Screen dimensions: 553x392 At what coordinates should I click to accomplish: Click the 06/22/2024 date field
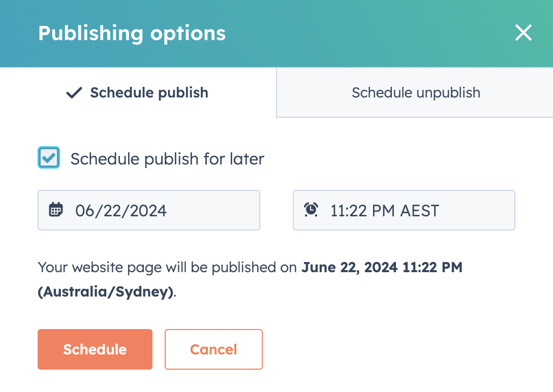coord(149,210)
